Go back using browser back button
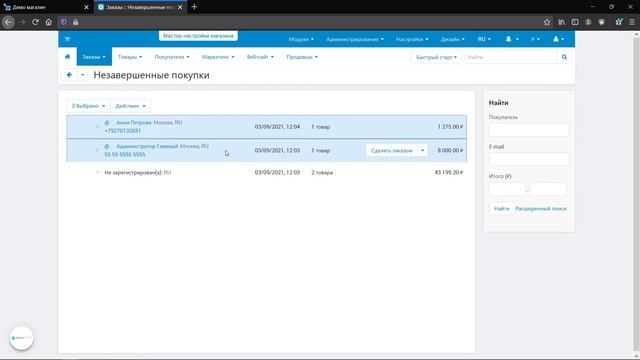Image resolution: width=640 pixels, height=360 pixels. (8, 22)
